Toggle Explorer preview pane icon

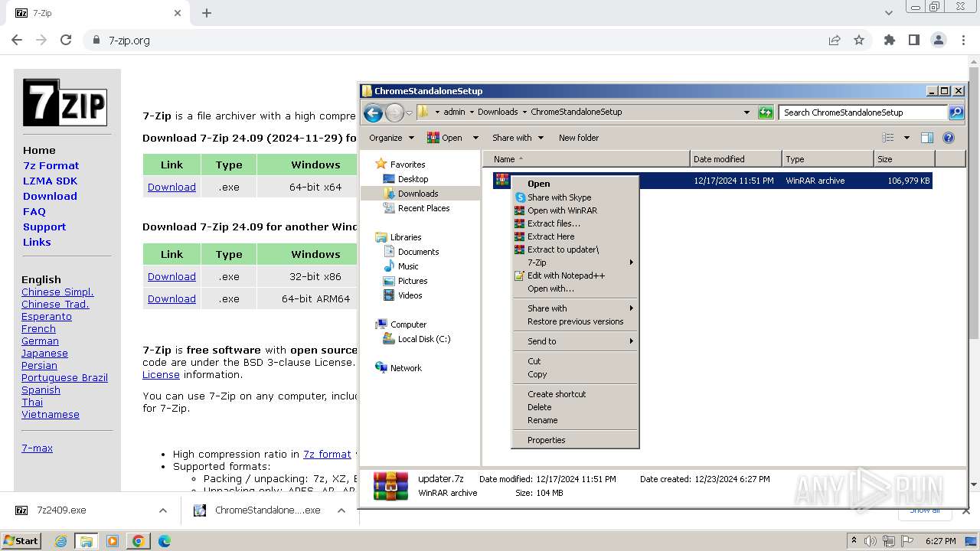pos(927,138)
